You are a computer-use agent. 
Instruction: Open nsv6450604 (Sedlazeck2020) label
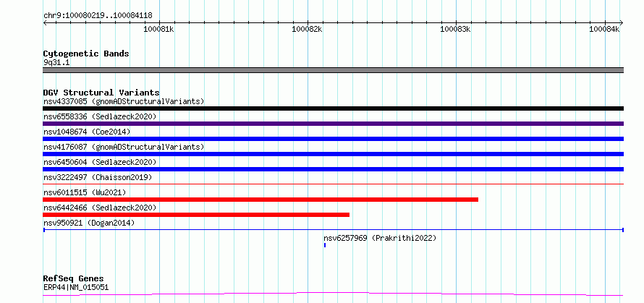pos(100,162)
